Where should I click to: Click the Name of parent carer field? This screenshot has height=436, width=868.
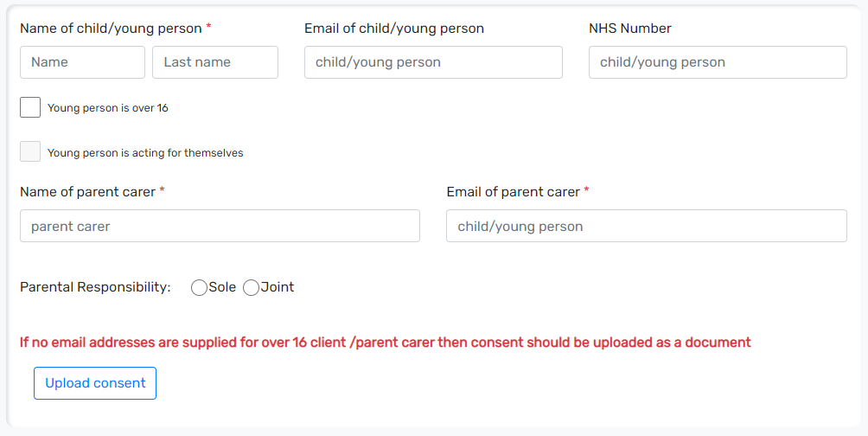pos(220,226)
